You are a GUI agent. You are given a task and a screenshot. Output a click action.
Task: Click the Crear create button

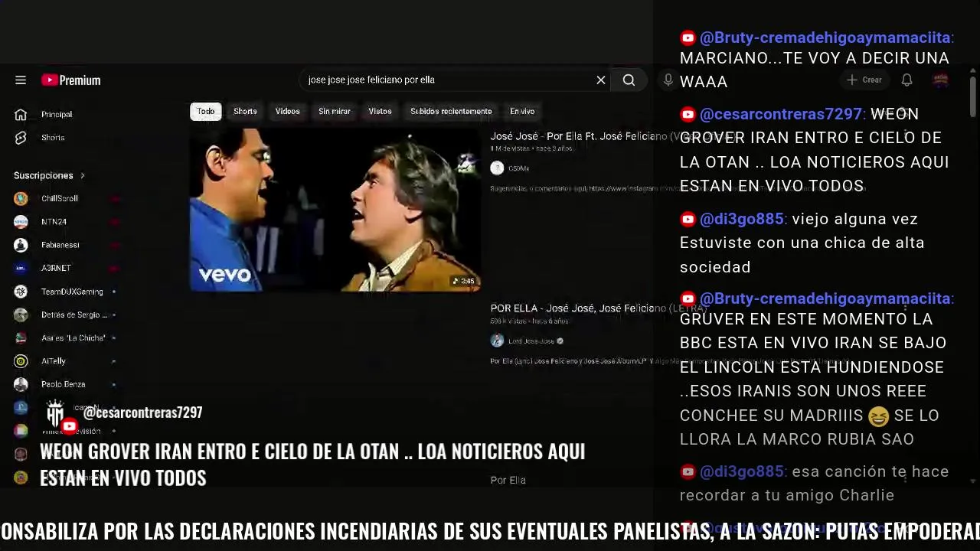click(864, 80)
